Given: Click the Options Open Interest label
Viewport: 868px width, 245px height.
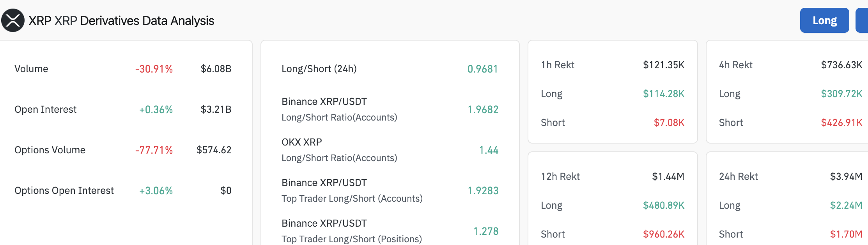Looking at the screenshot, I should [64, 190].
